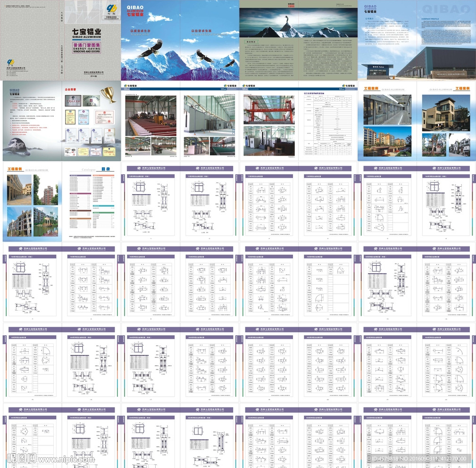Click the slogan '以质量求生存'
This screenshot has width=476, height=468.
pyautogui.click(x=140, y=31)
